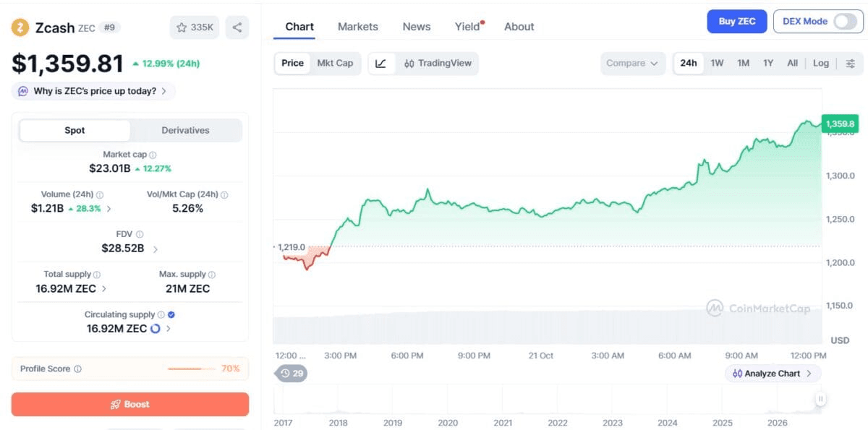Expand Why is ZEC's price up today
This screenshot has width=868, height=430.
coord(93,91)
